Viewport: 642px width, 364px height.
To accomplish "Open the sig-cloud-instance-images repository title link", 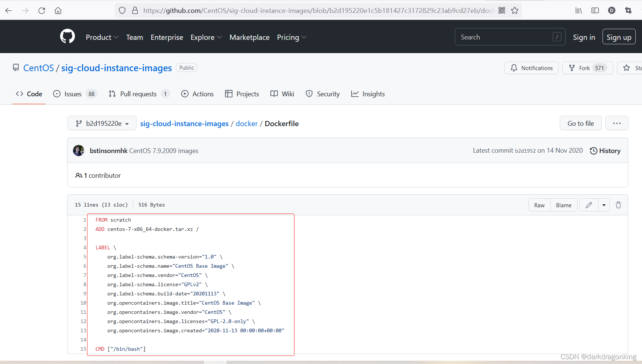I will 116,68.
